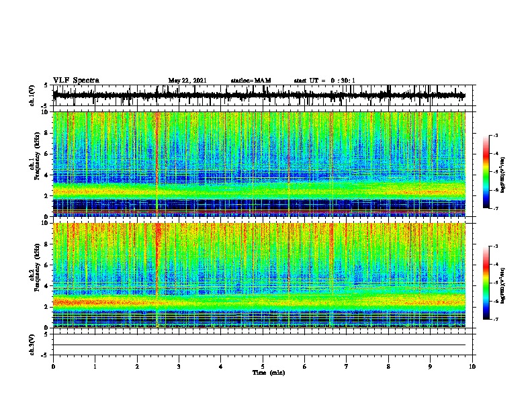
Task: Click the "-7" label on ch.1 colorbar
Action: pyautogui.click(x=495, y=208)
